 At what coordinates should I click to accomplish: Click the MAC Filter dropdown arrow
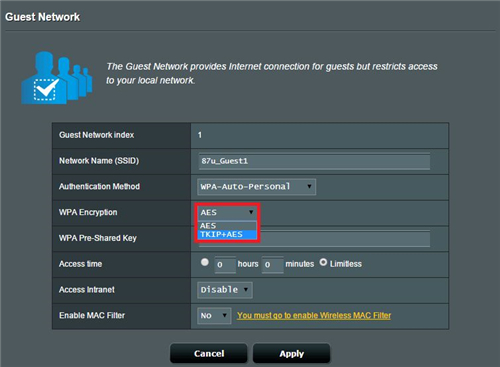click(x=225, y=315)
